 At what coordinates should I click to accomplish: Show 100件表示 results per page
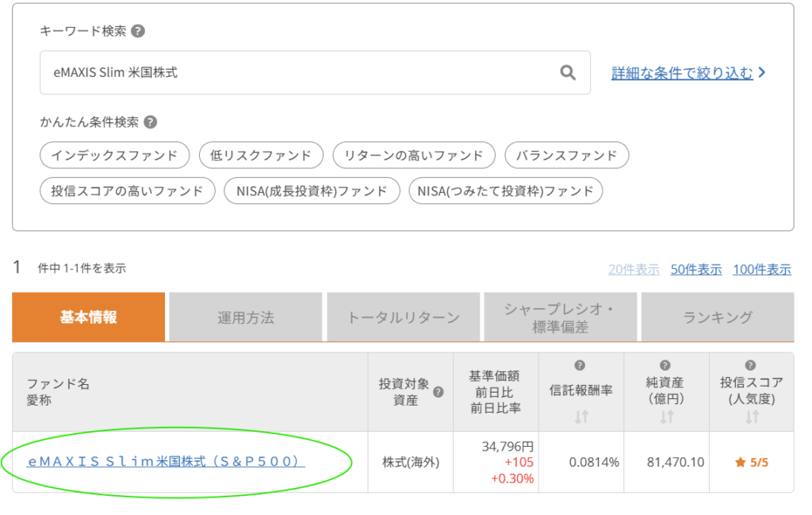(762, 270)
